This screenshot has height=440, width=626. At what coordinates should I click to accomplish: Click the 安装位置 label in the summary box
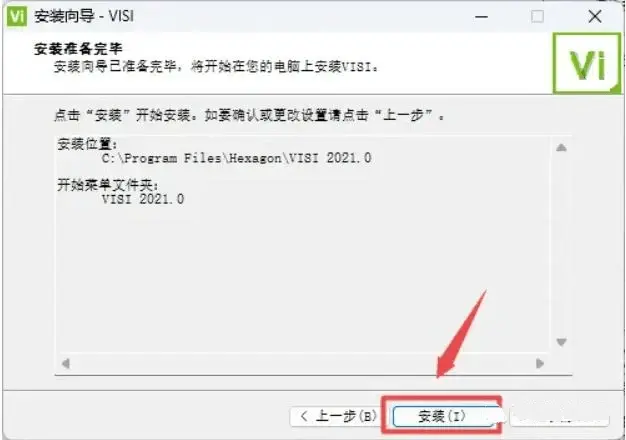[87, 144]
